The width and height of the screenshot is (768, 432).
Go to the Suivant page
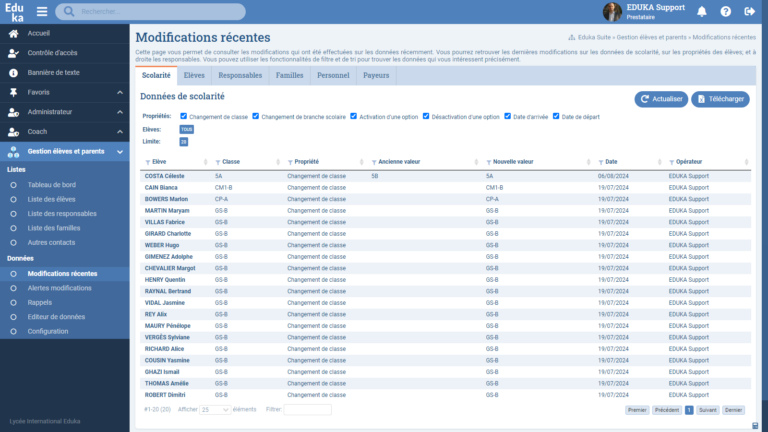pos(707,410)
